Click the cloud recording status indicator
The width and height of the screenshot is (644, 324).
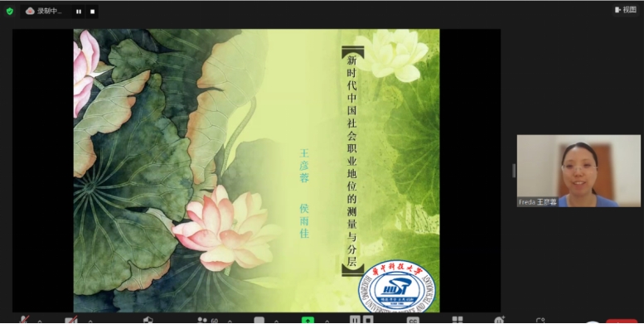[44, 12]
